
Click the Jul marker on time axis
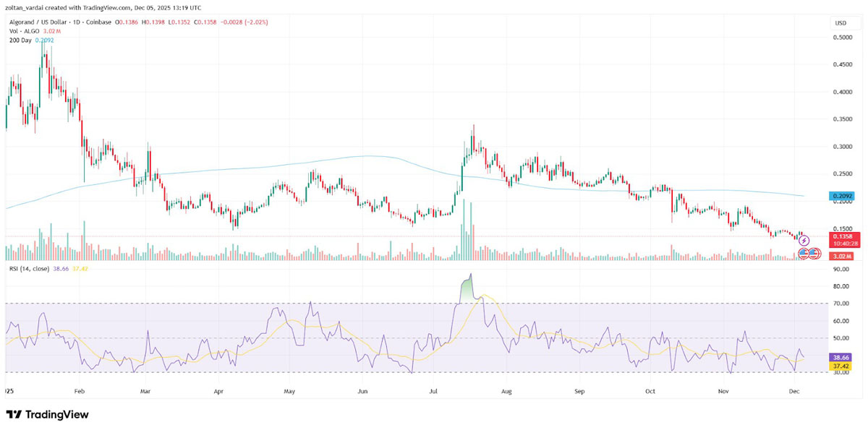click(434, 391)
